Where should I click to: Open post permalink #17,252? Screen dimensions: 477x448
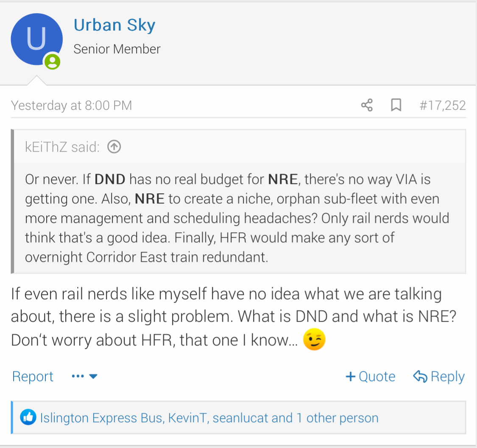(442, 105)
